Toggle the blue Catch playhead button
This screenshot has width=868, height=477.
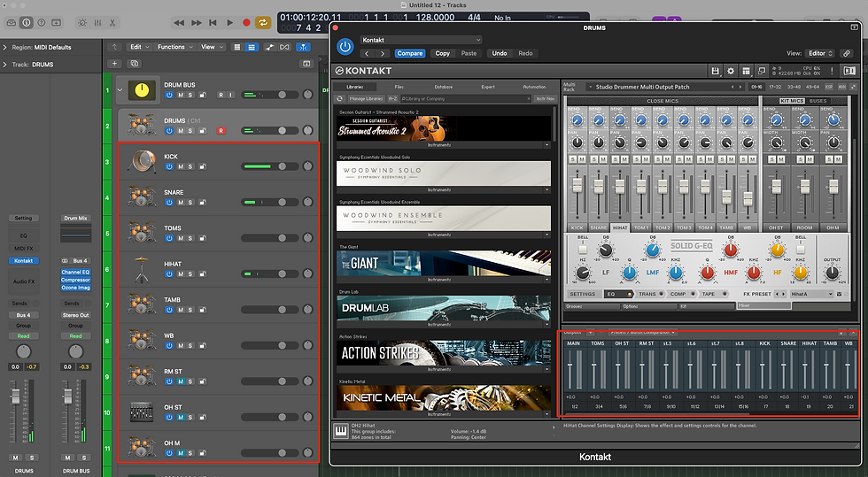[303, 47]
